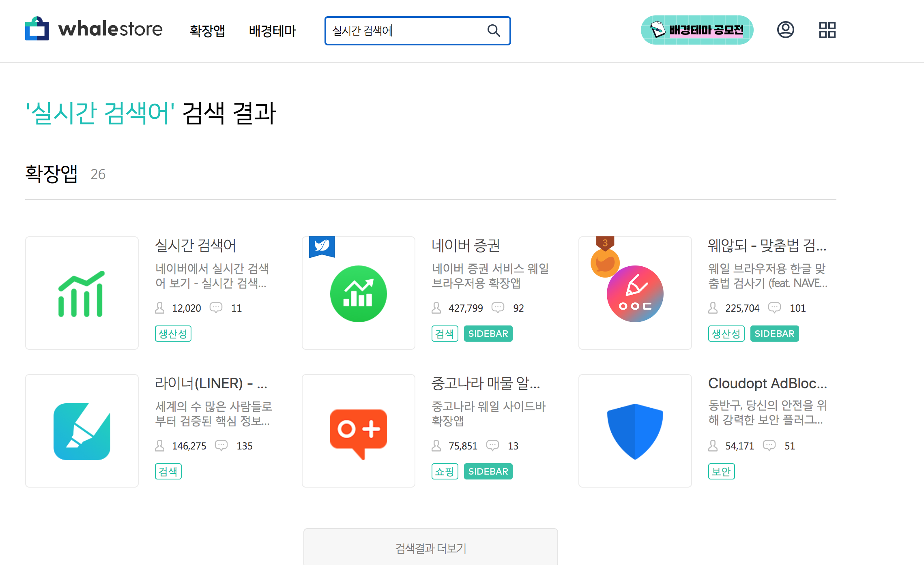The image size is (924, 565).
Task: Click the result count 26
Action: [98, 174]
